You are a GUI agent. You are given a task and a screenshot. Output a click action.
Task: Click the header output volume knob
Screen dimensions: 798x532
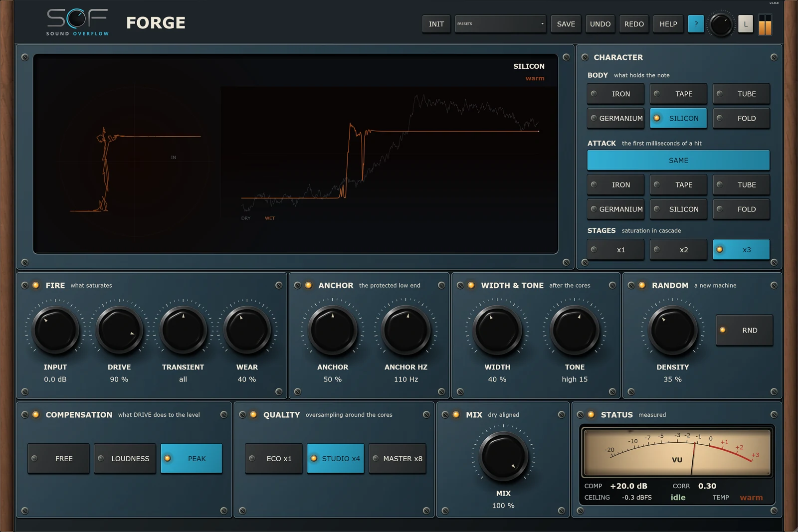(x=721, y=24)
